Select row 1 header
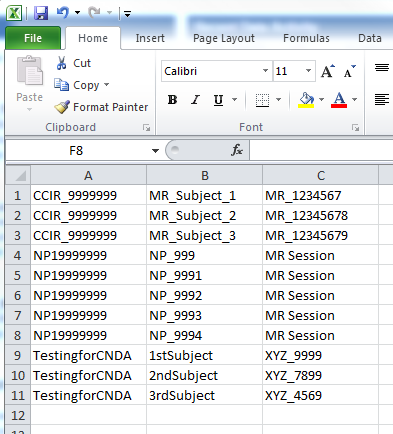Screen dimensions: 393x434 pyautogui.click(x=18, y=195)
